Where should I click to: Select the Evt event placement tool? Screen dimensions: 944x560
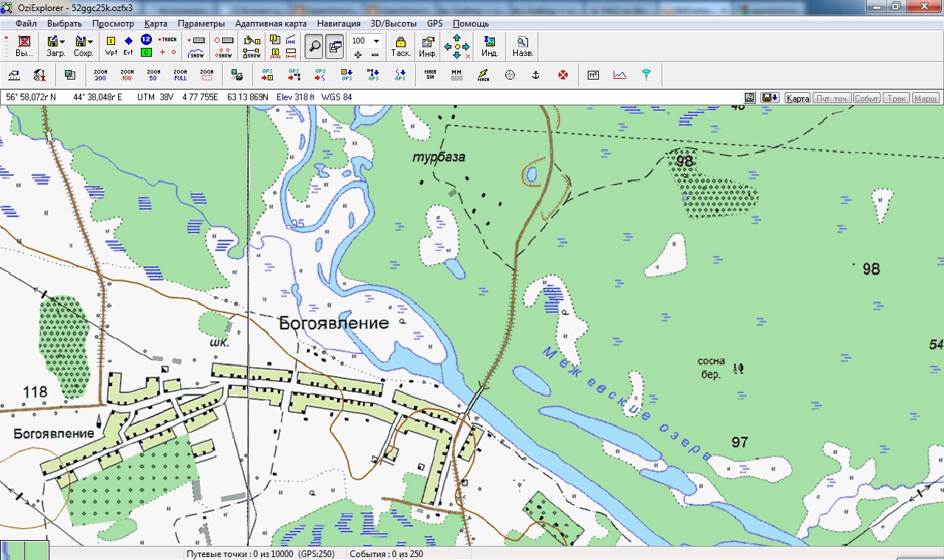point(128,46)
